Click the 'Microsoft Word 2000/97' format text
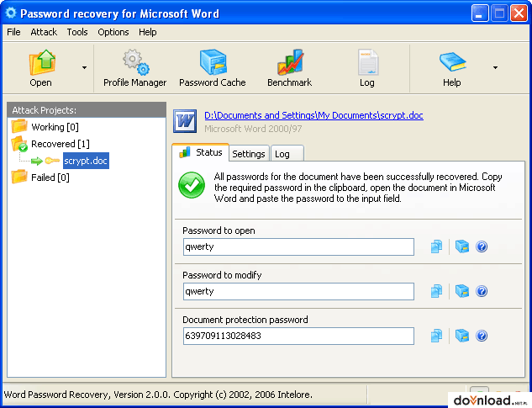 253,129
